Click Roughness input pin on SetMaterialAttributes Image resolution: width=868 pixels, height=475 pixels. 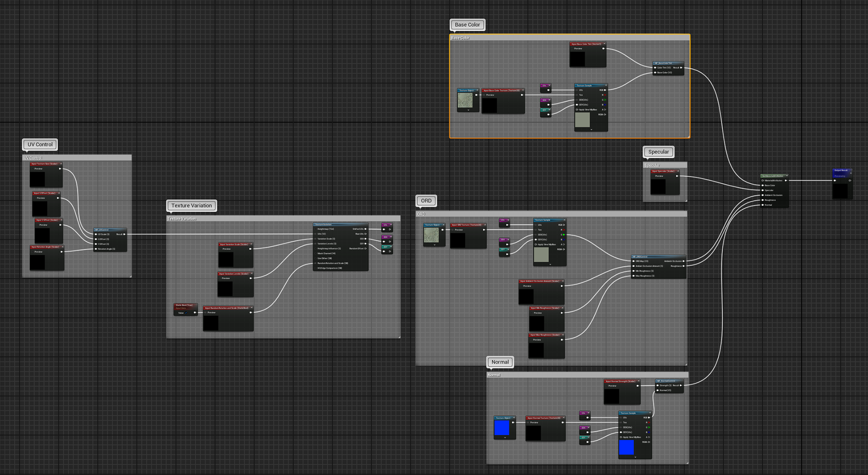pyautogui.click(x=763, y=200)
